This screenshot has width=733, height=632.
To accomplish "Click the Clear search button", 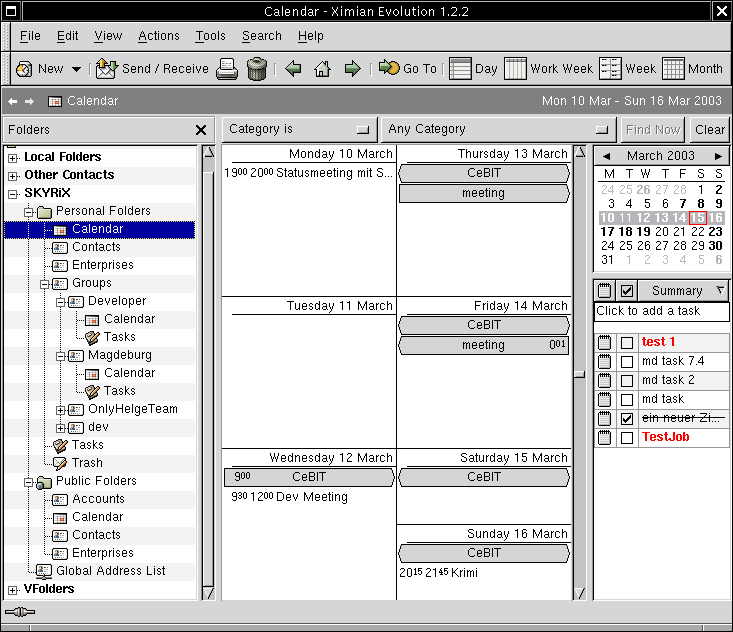I will 710,130.
